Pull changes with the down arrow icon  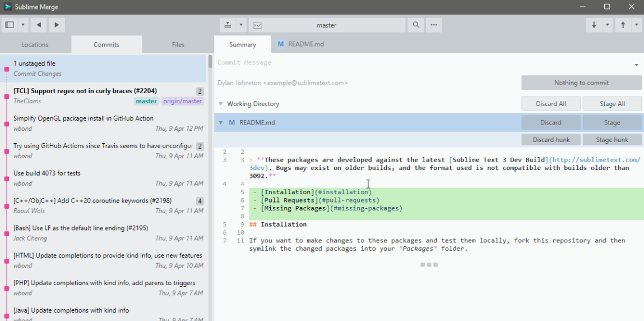(594, 25)
